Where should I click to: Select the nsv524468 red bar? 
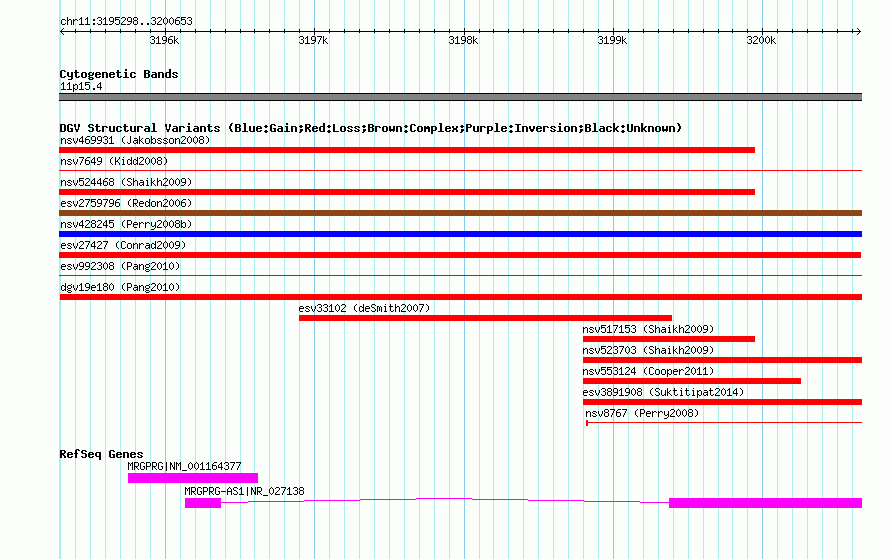407,192
